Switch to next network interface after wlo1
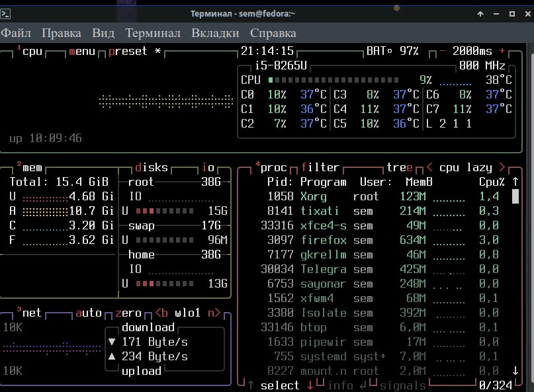 (x=214, y=313)
